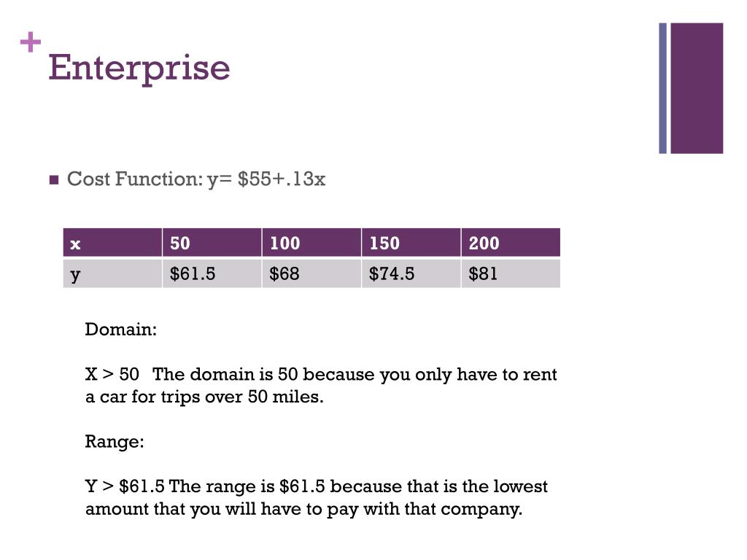This screenshot has width=747, height=560.
Task: Click the pink plus sign beside the title
Action: (30, 44)
